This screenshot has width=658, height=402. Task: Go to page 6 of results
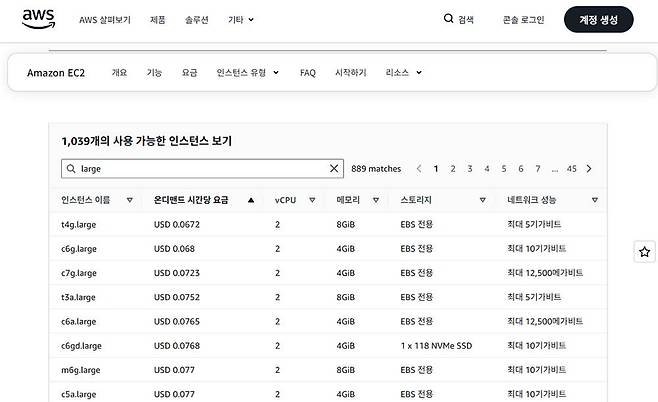click(521, 169)
